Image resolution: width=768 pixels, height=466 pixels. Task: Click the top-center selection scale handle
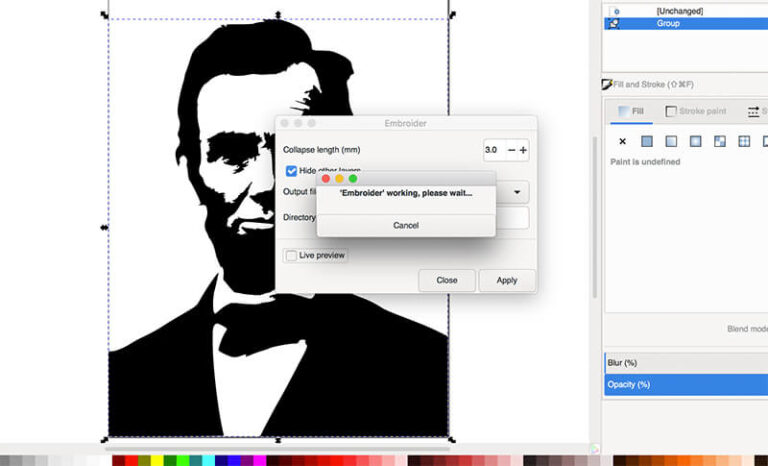coord(278,15)
